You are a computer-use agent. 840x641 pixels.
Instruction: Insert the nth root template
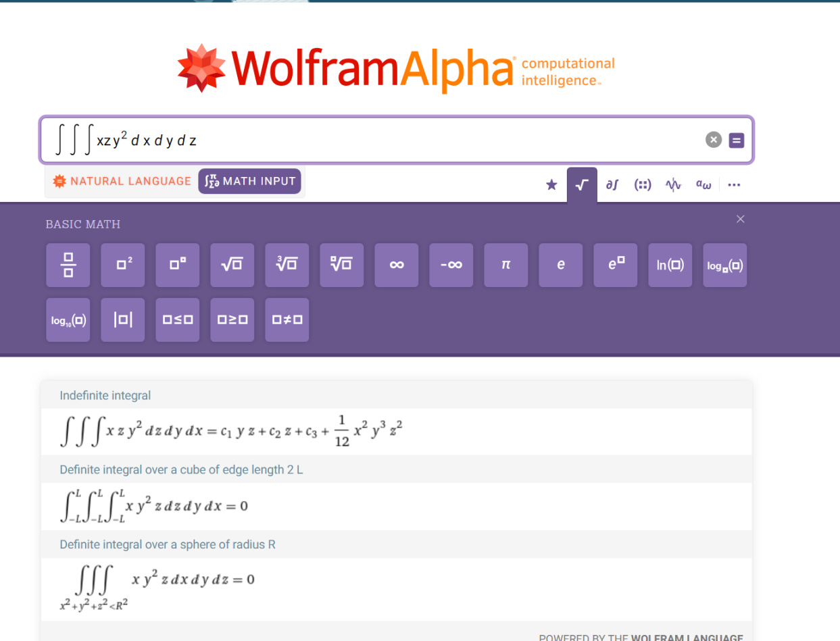(x=342, y=265)
